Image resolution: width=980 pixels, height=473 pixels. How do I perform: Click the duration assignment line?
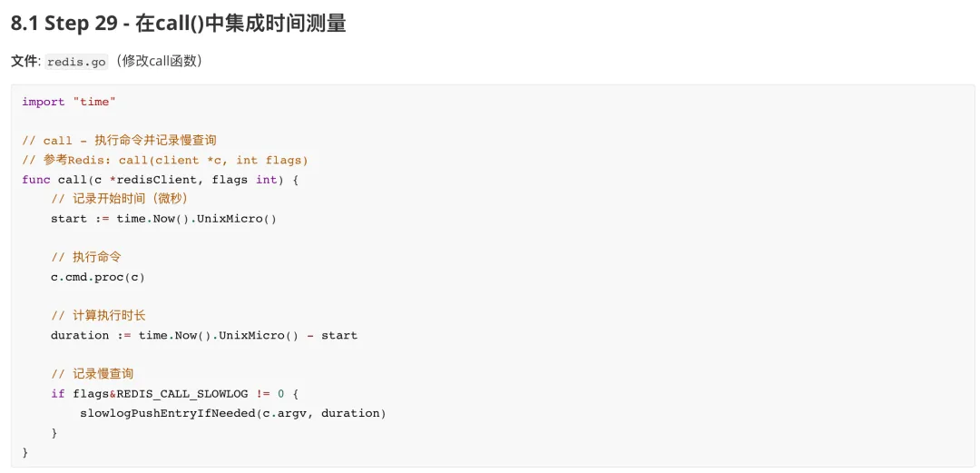click(204, 335)
